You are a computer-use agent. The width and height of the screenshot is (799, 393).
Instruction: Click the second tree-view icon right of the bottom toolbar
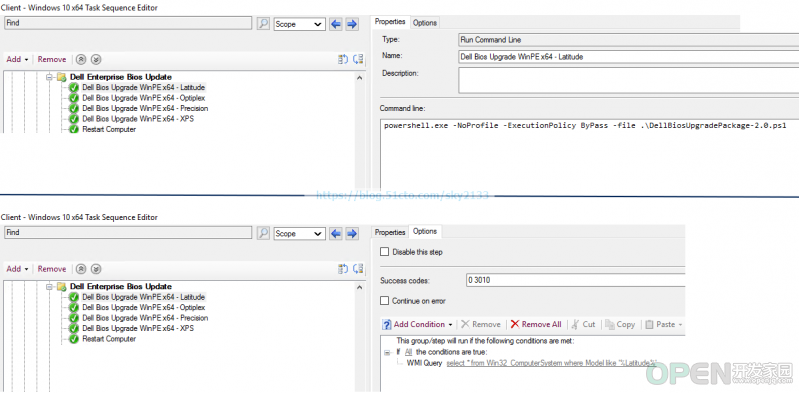click(x=358, y=269)
